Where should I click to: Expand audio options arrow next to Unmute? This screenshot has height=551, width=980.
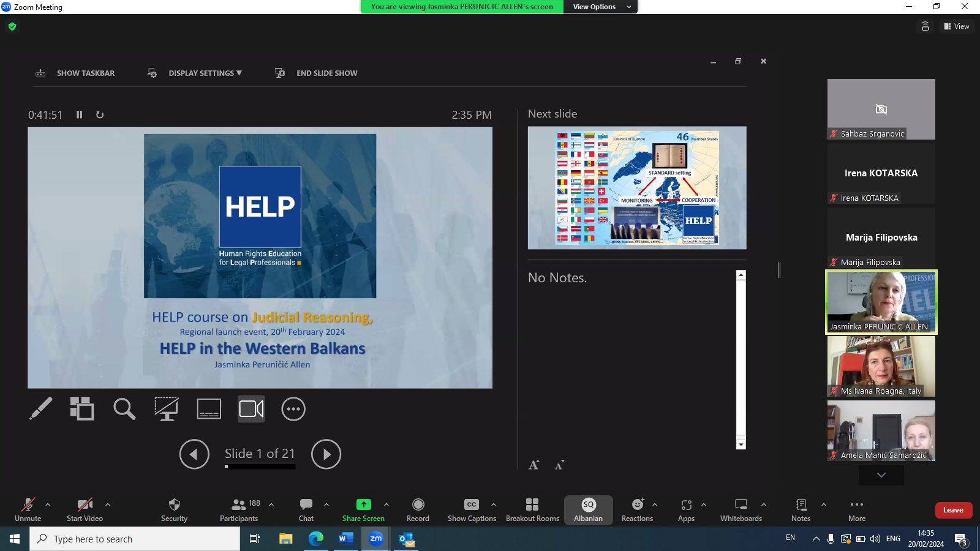pyautogui.click(x=48, y=504)
